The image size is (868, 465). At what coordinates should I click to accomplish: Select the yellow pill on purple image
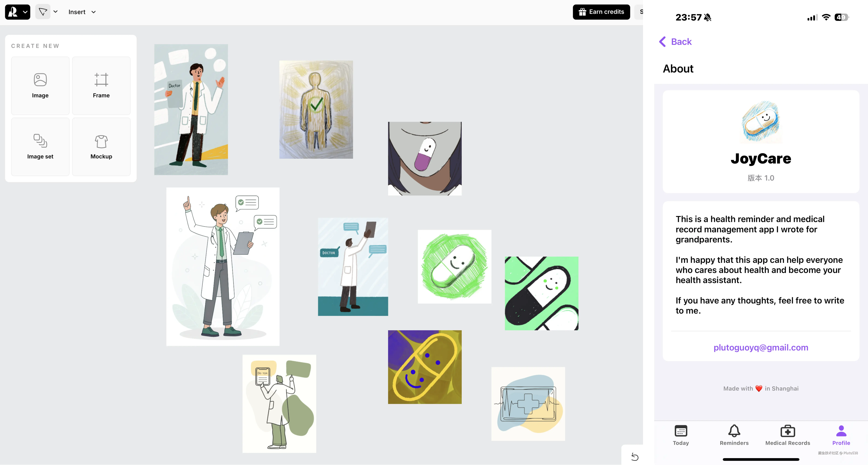tap(425, 367)
